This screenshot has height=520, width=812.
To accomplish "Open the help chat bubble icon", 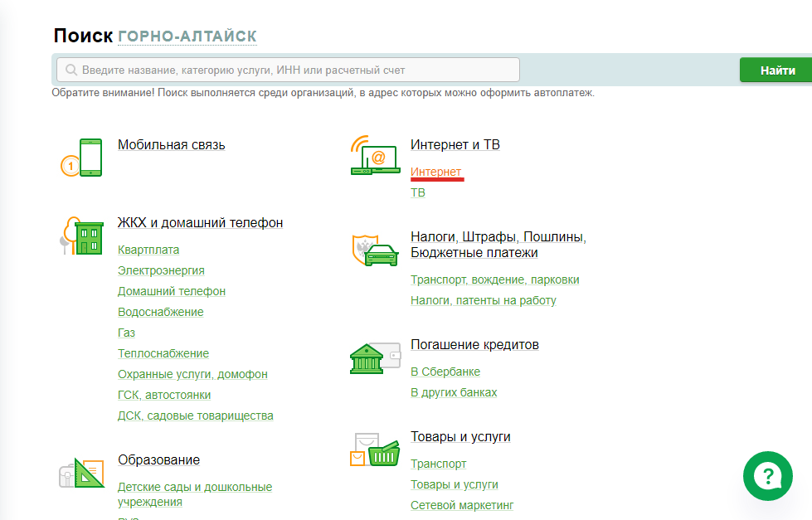I will point(767,476).
